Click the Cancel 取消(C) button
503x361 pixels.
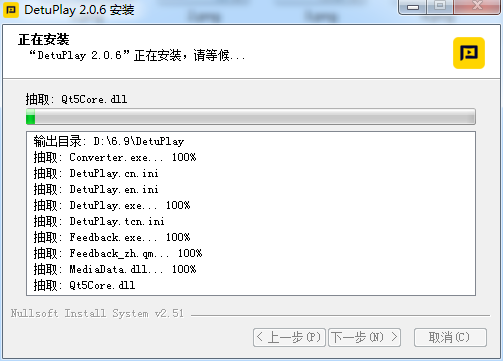[450, 337]
